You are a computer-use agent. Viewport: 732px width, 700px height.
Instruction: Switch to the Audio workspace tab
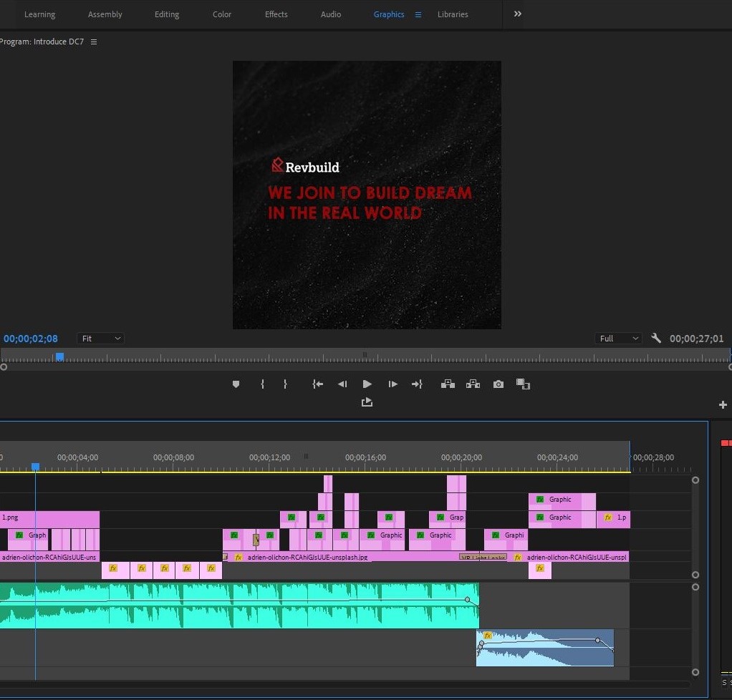pos(330,14)
